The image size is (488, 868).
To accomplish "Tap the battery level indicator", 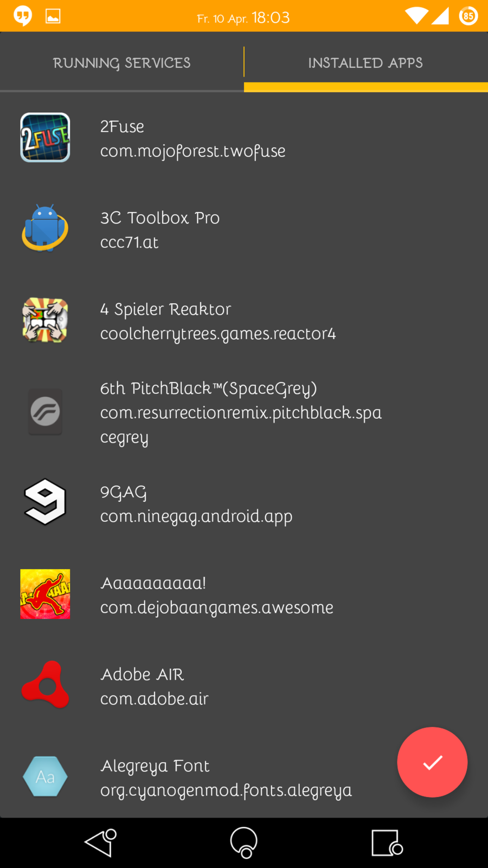I will (468, 16).
